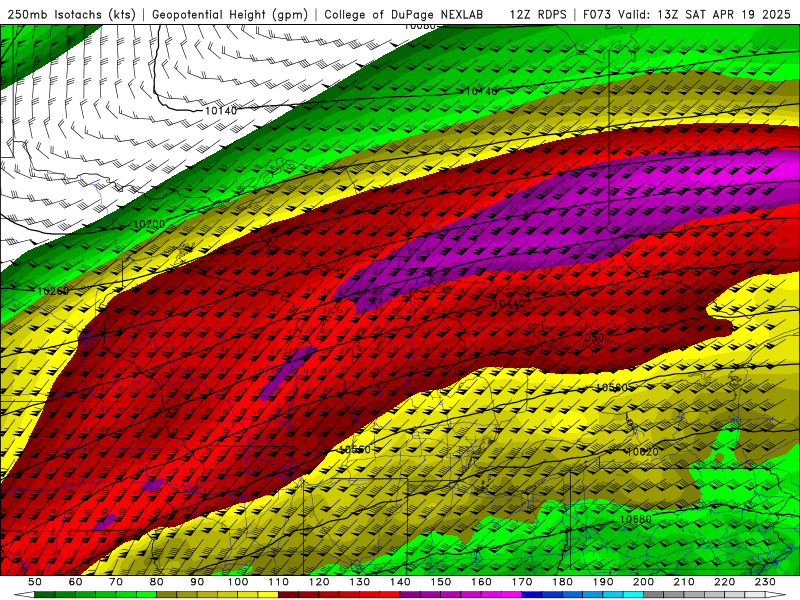The height and width of the screenshot is (600, 800).
Task: Select the cyan swatch just left of 200
Action: point(634,595)
